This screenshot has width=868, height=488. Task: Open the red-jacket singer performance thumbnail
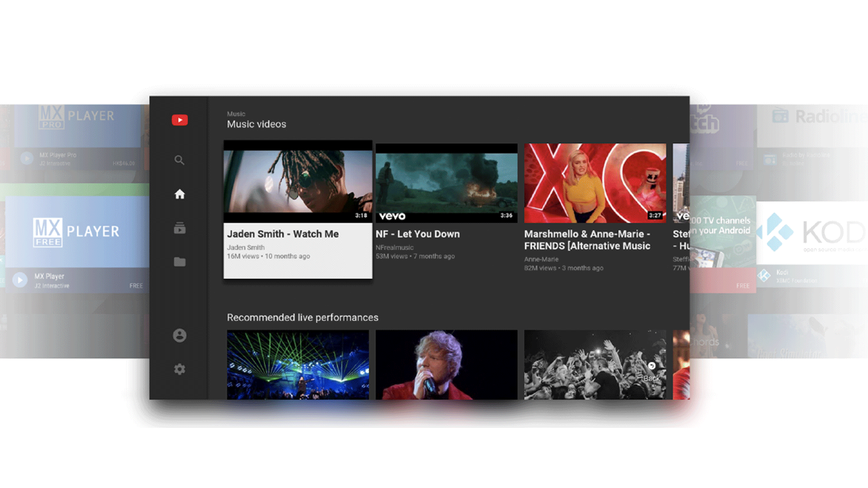pyautogui.click(x=446, y=365)
